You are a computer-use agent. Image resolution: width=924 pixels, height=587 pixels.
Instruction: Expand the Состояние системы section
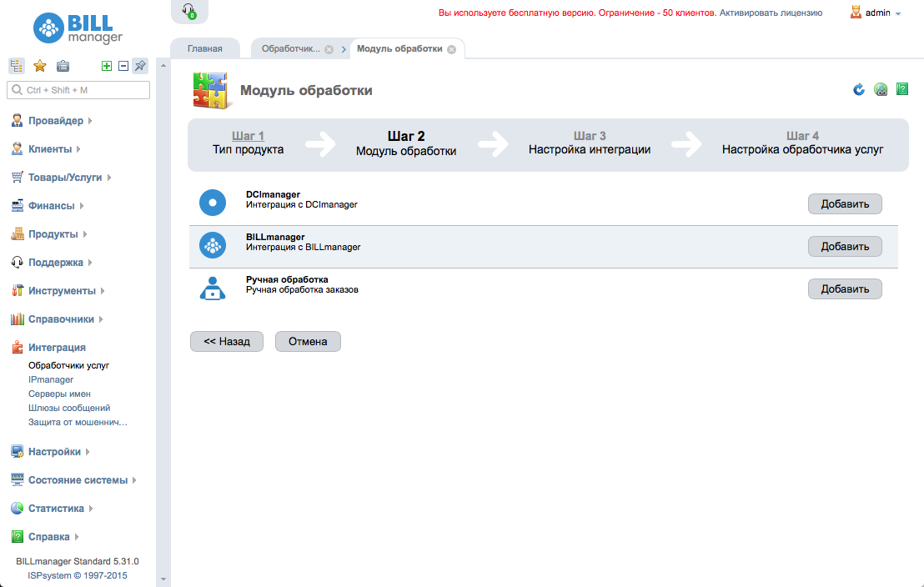(x=133, y=479)
